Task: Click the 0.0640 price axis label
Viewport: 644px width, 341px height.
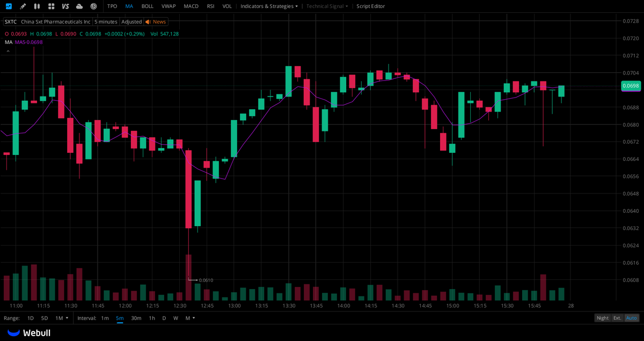Action: pyautogui.click(x=630, y=211)
